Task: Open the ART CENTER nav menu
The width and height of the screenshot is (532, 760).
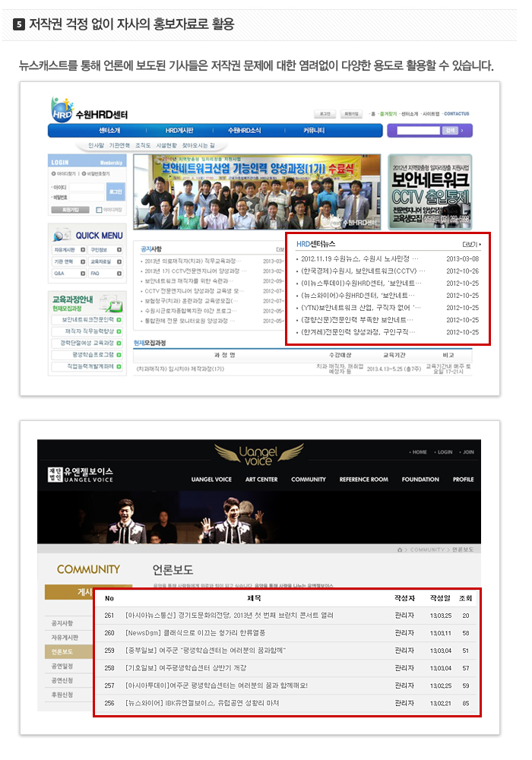Action: coord(261,480)
